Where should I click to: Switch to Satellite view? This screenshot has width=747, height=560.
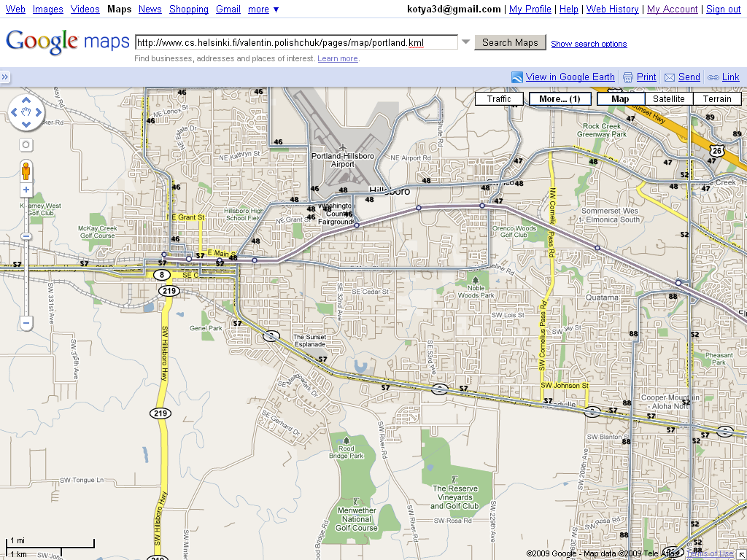pyautogui.click(x=668, y=99)
